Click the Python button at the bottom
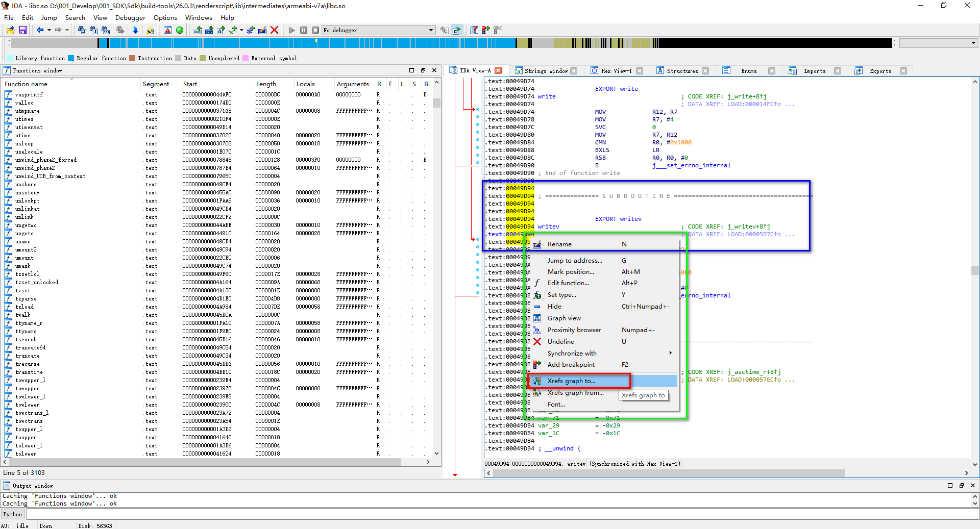This screenshot has height=529, width=980. pos(12,514)
